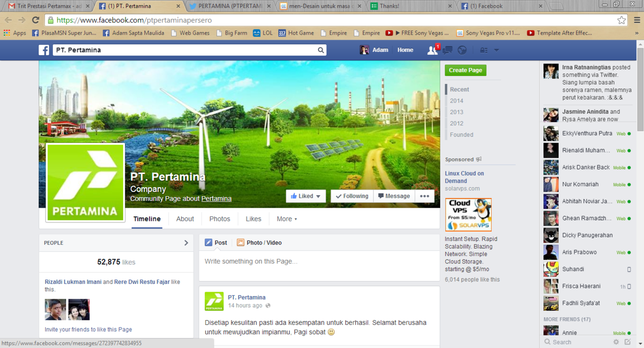The image size is (644, 348).
Task: Bookmark this page with the star icon
Action: tap(622, 20)
